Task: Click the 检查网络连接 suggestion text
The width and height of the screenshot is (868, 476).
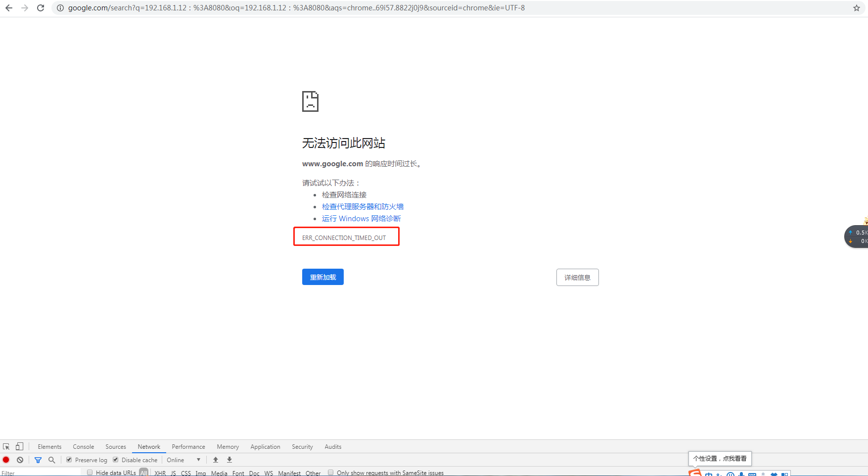Action: coord(344,195)
